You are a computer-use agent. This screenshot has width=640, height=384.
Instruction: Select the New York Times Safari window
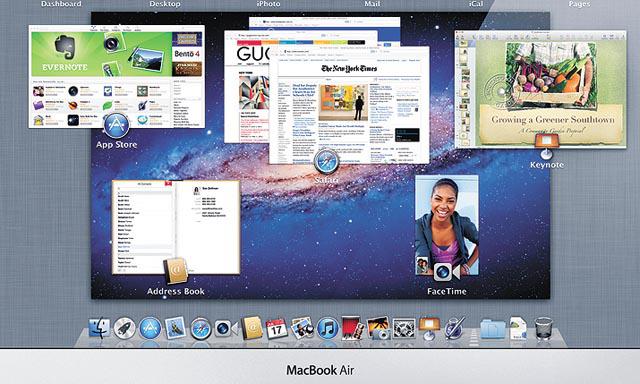pyautogui.click(x=349, y=105)
